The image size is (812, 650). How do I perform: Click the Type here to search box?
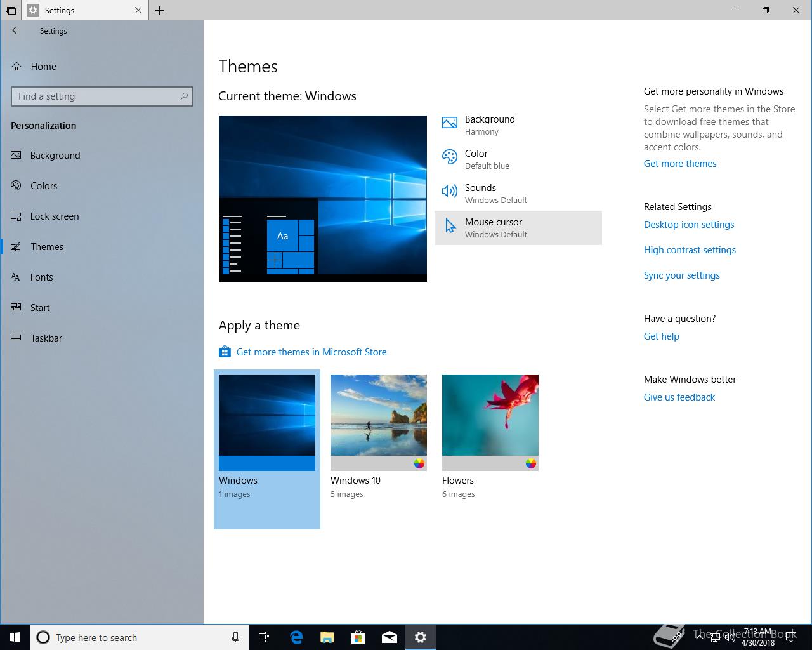(x=140, y=637)
